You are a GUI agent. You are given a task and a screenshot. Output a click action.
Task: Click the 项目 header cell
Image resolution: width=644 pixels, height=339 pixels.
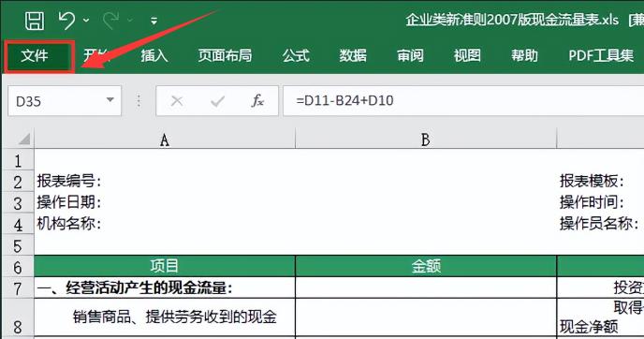tap(165, 266)
